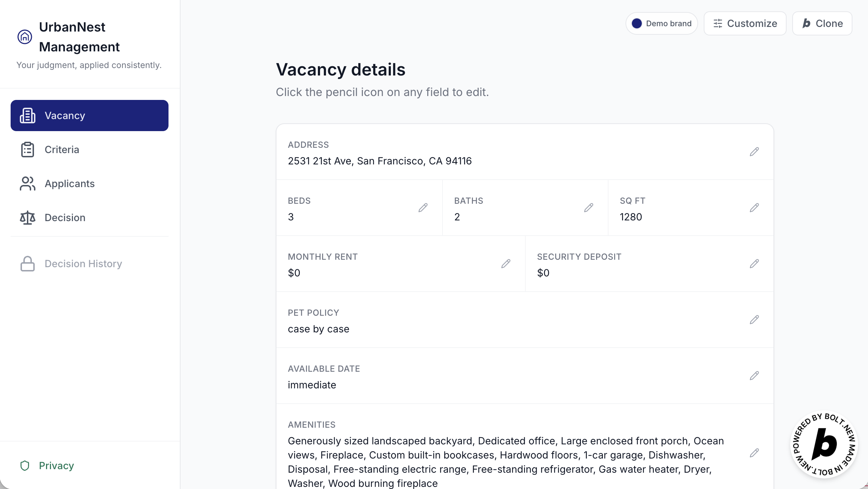868x489 pixels.
Task: Switch to the Decision section
Action: 90,218
